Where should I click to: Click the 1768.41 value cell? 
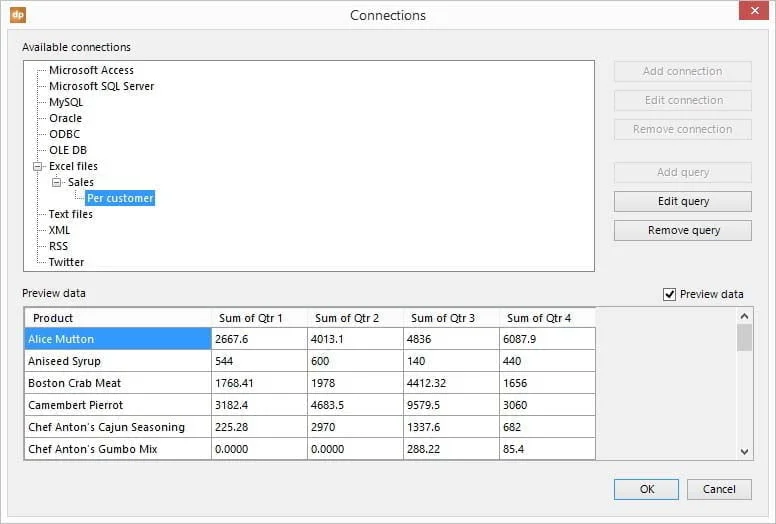coord(259,383)
